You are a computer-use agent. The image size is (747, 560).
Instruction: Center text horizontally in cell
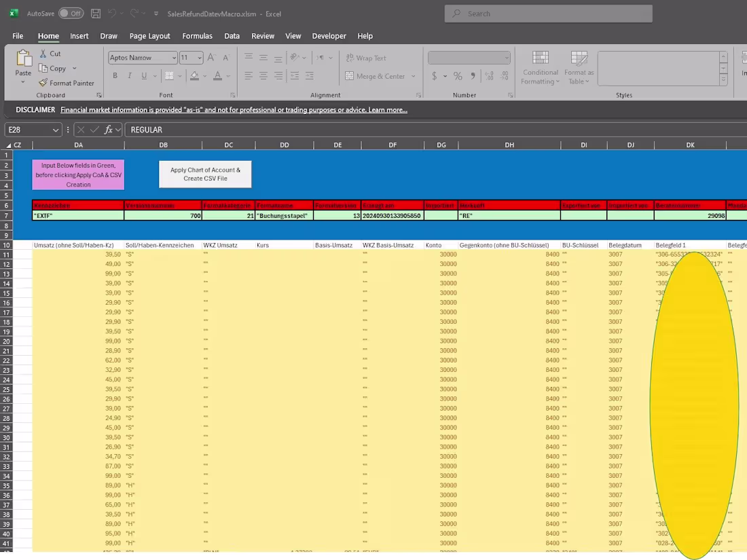tap(263, 76)
